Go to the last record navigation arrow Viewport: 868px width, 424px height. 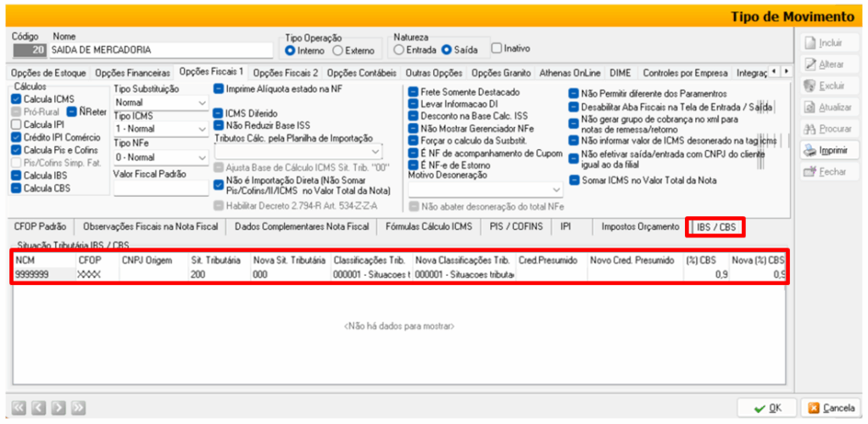coord(79,408)
